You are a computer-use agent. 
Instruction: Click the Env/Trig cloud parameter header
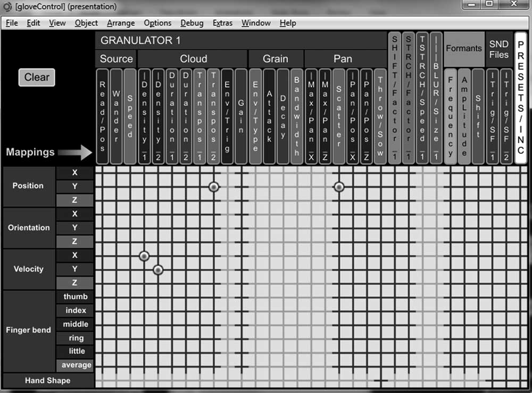(227, 116)
